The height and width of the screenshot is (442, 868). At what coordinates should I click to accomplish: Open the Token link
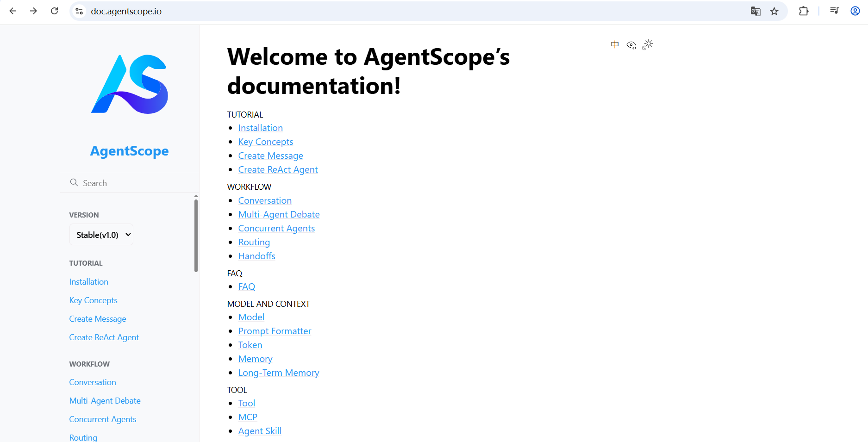[x=250, y=345]
